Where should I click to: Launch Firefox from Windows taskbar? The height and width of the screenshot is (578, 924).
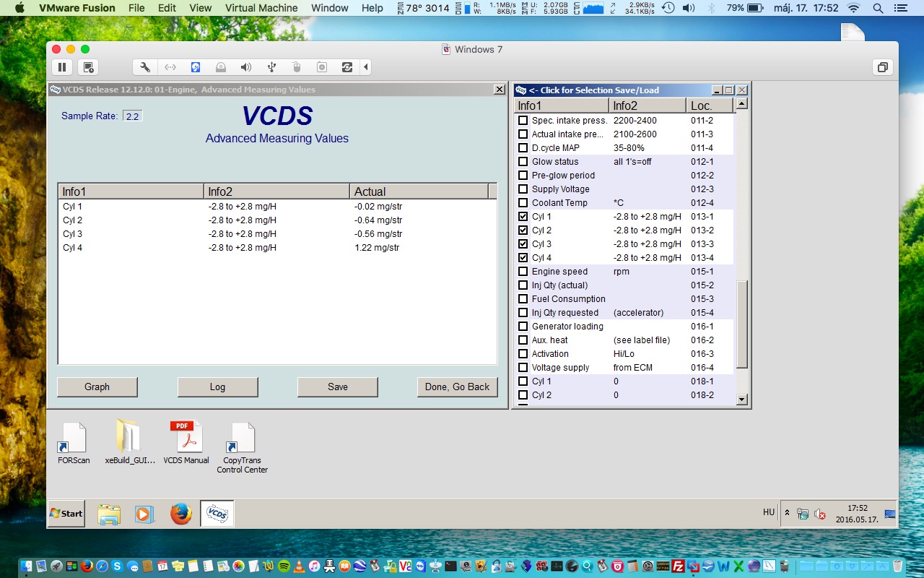coord(180,514)
